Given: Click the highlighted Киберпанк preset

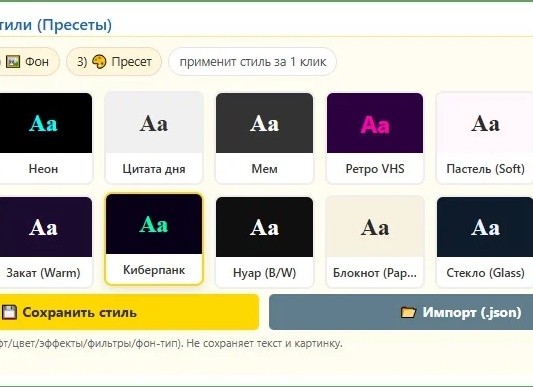Looking at the screenshot, I should [x=154, y=239].
